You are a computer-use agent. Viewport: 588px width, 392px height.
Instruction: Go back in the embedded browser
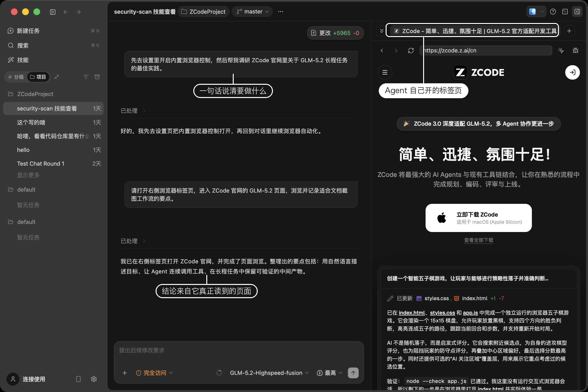tap(382, 50)
